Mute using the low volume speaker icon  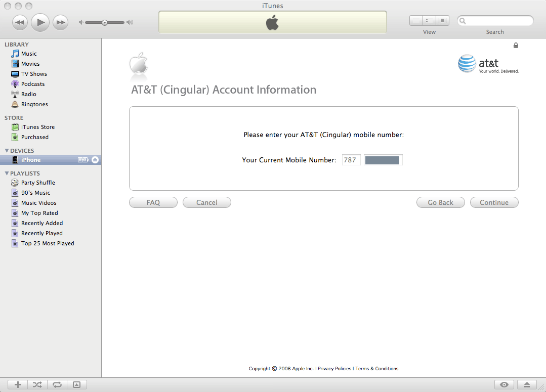[81, 22]
